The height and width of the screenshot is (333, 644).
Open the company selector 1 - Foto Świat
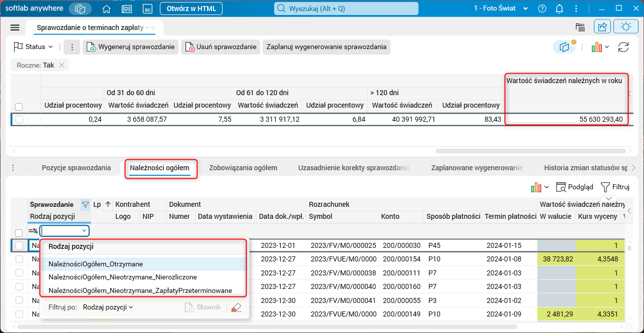coord(501,9)
